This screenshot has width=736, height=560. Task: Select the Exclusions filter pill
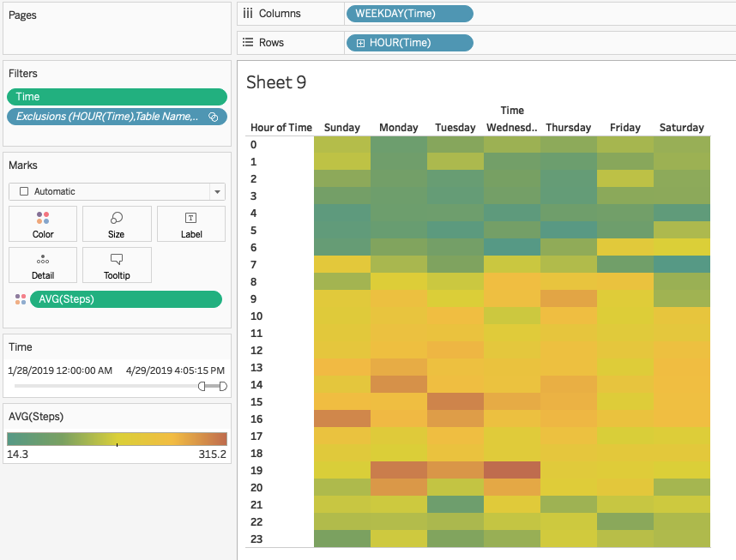point(117,117)
